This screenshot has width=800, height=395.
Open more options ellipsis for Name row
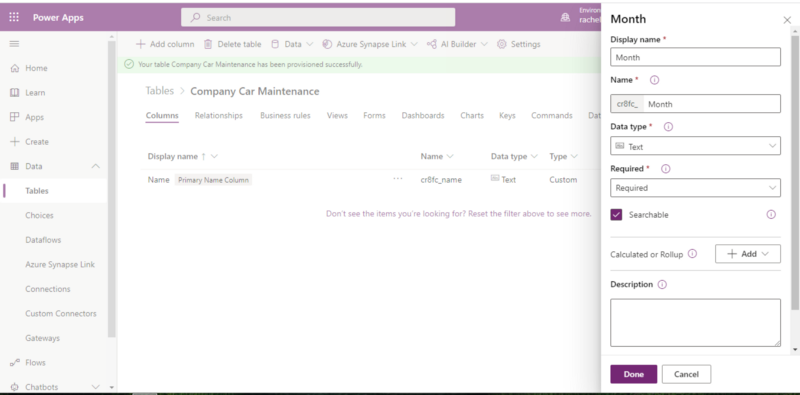[398, 179]
